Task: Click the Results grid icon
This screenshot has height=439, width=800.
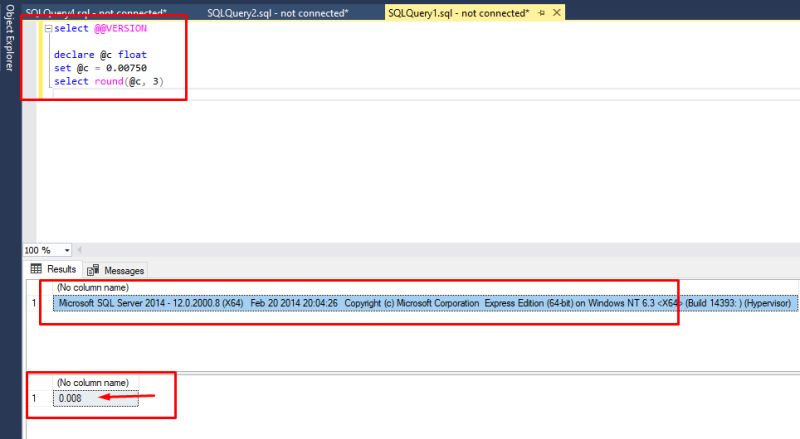Action: 36,269
